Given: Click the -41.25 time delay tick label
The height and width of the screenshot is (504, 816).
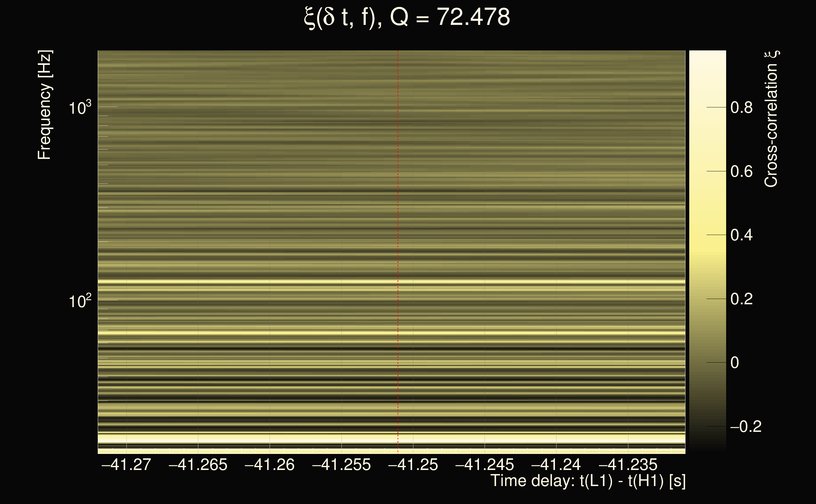Looking at the screenshot, I should point(413,465).
